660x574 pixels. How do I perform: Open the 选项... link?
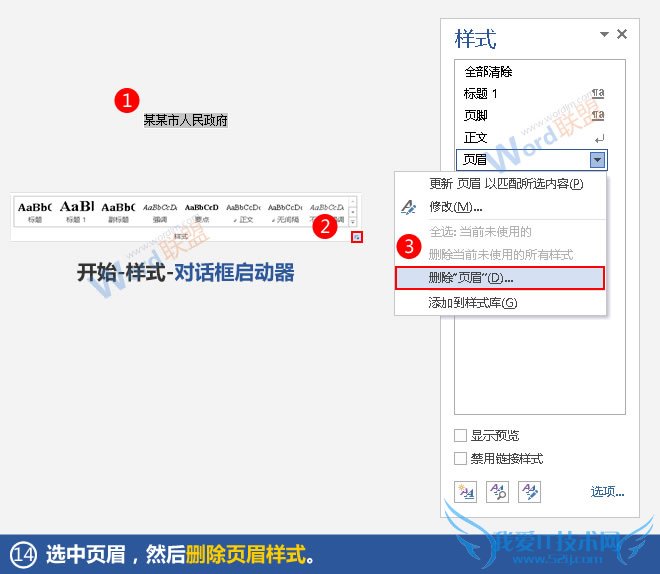[607, 492]
